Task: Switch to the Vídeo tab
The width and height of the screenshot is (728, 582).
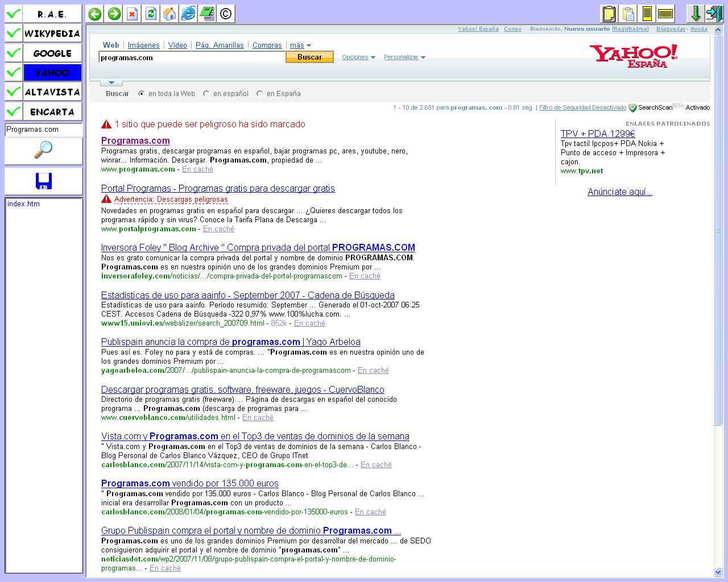Action: coord(177,45)
